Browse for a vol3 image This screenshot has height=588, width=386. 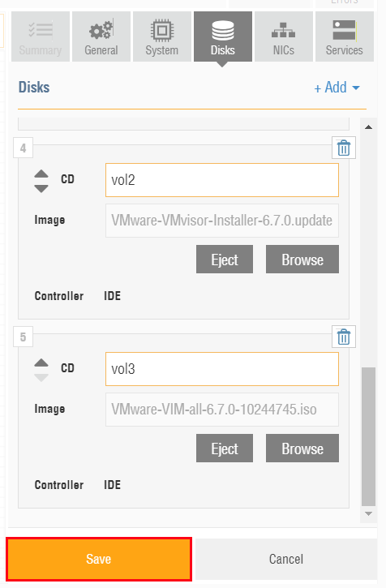[x=302, y=449]
